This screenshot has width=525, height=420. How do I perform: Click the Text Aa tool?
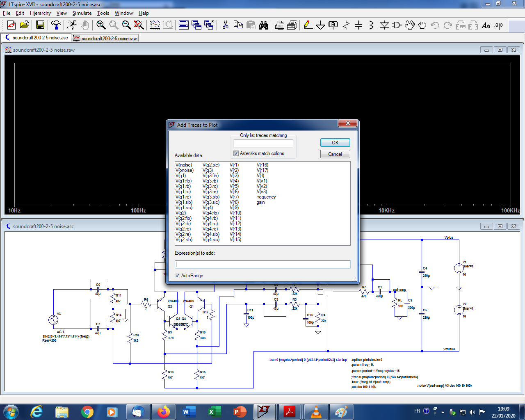[486, 25]
